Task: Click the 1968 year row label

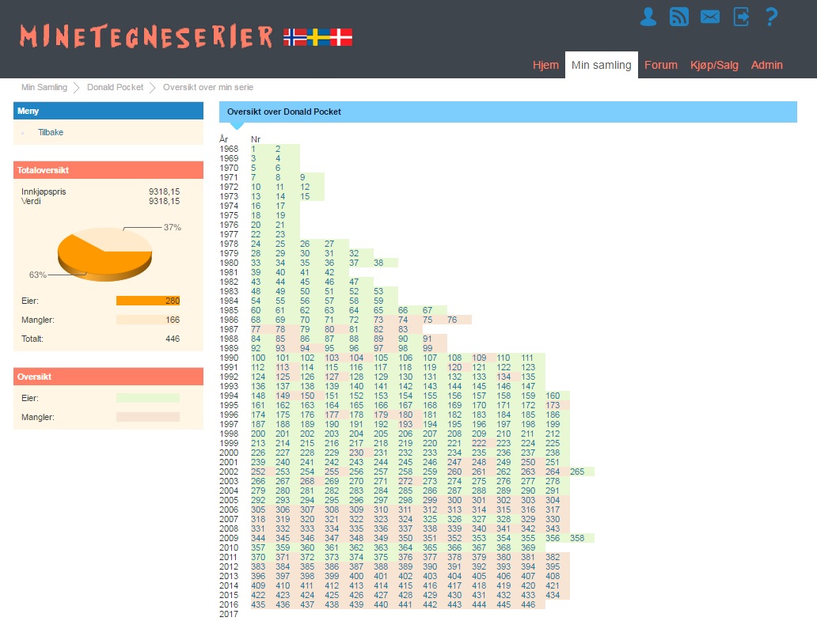Action: (229, 149)
